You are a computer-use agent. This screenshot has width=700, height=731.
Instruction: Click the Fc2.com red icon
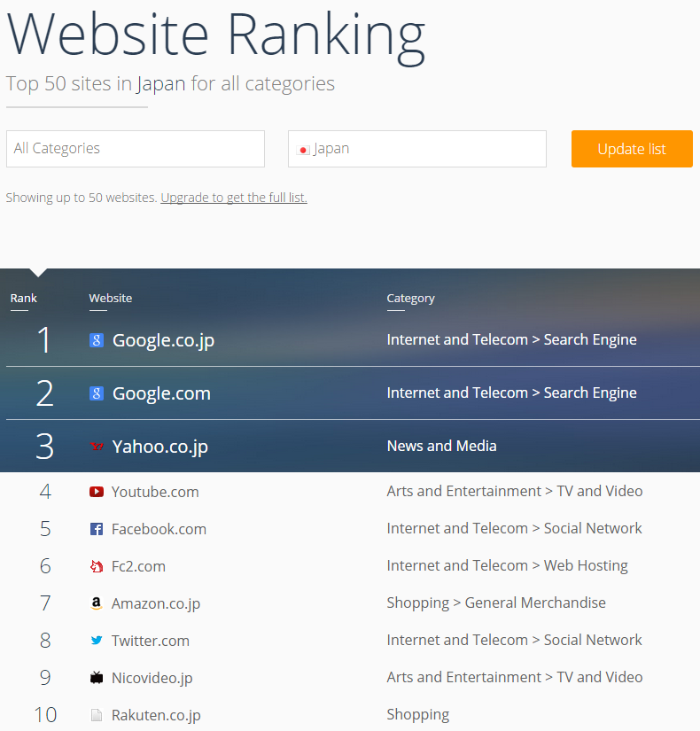[x=97, y=566]
